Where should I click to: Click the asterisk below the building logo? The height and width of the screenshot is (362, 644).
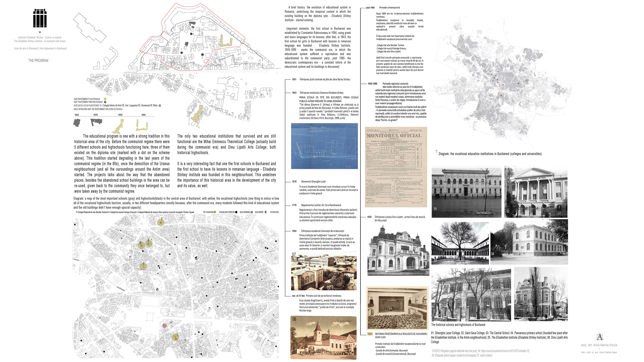tap(40, 33)
